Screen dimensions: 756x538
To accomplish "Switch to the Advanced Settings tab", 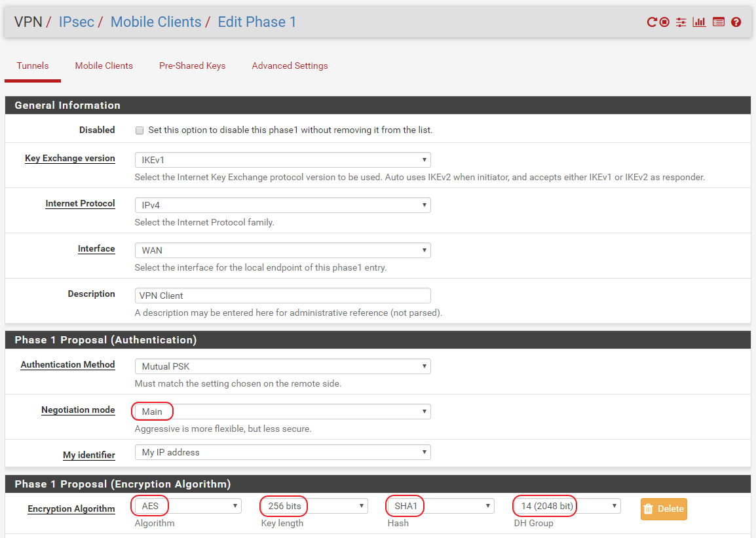I will [x=290, y=66].
